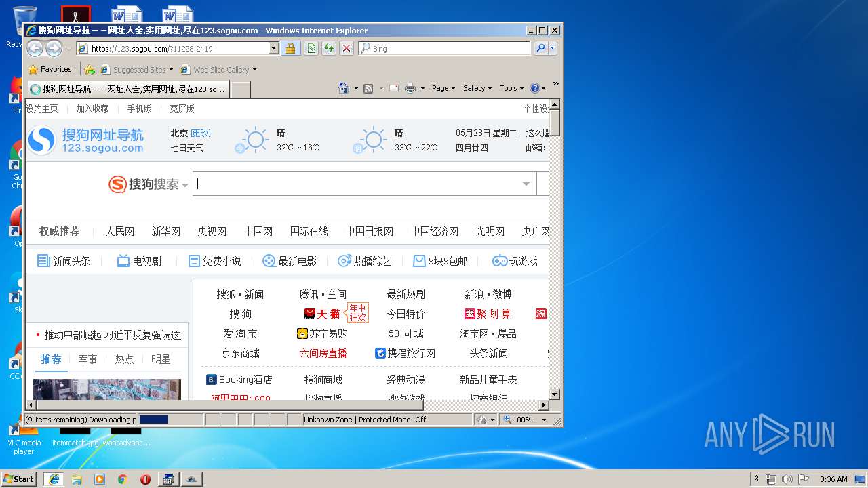Screen dimensions: 868x488
Task: Open the Booking酒店 link
Action: click(x=239, y=380)
